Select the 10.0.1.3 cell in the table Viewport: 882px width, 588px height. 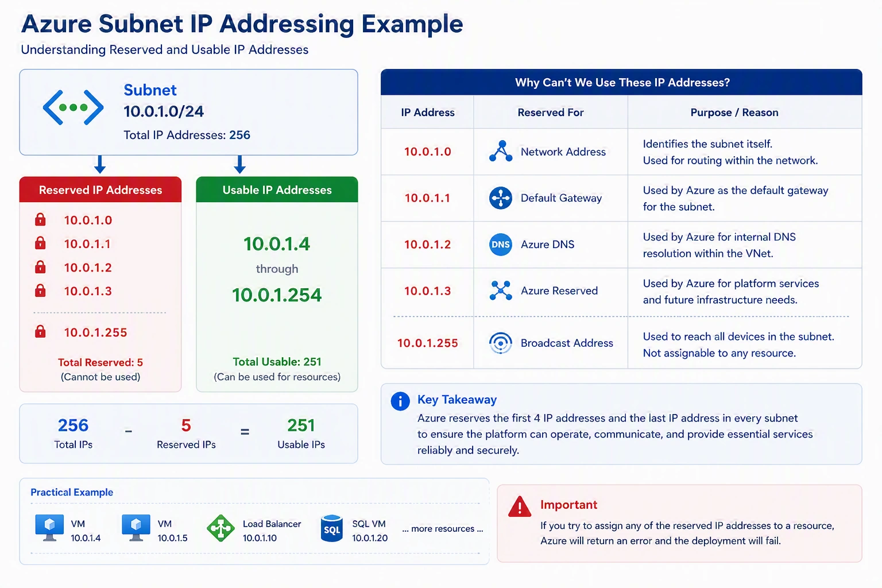(428, 291)
